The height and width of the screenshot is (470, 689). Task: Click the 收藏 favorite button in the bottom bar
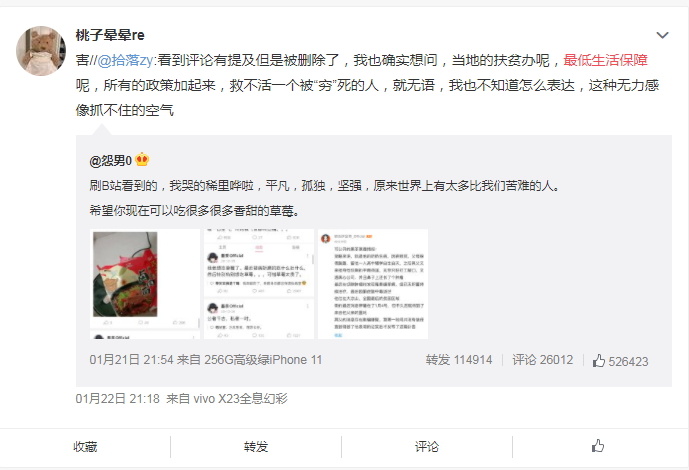pos(85,447)
